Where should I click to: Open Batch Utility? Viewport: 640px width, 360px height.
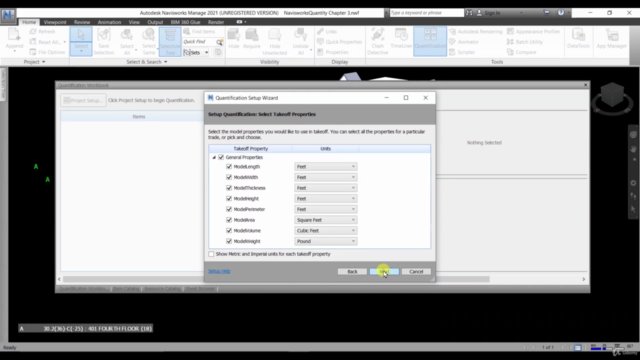525,42
